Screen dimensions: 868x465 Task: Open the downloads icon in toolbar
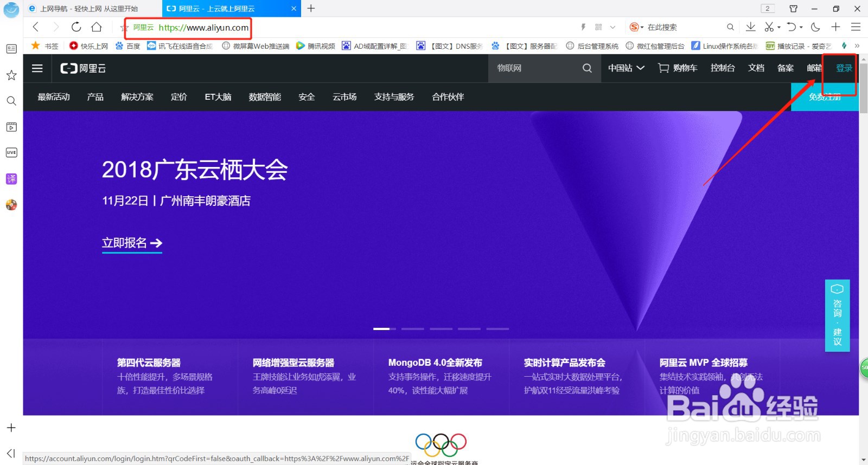[751, 27]
